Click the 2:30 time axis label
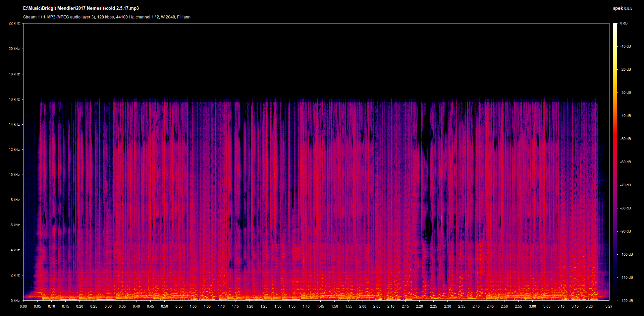 tap(447, 306)
